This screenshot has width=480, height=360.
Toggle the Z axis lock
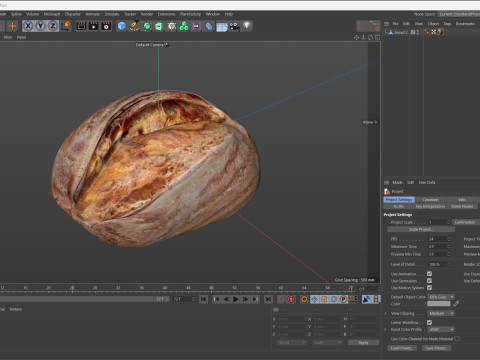pos(53,26)
